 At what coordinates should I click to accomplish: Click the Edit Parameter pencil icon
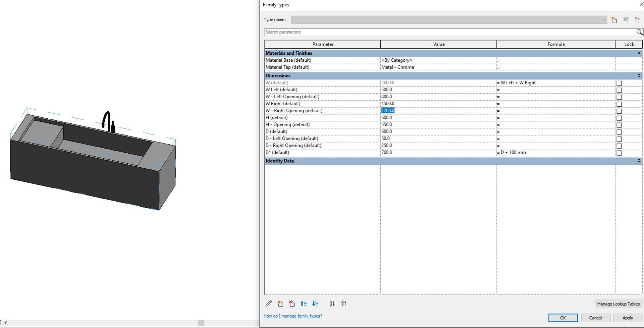pos(269,304)
